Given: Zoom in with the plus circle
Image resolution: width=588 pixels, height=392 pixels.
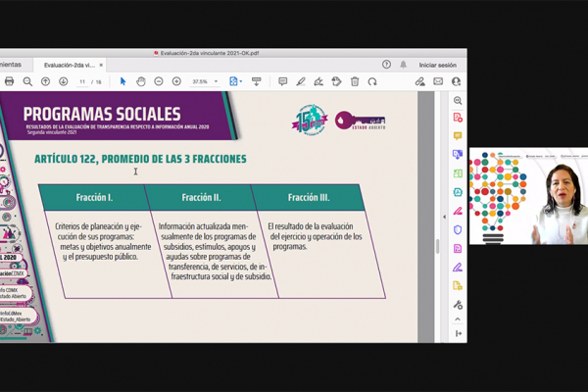Looking at the screenshot, I should pos(176,81).
